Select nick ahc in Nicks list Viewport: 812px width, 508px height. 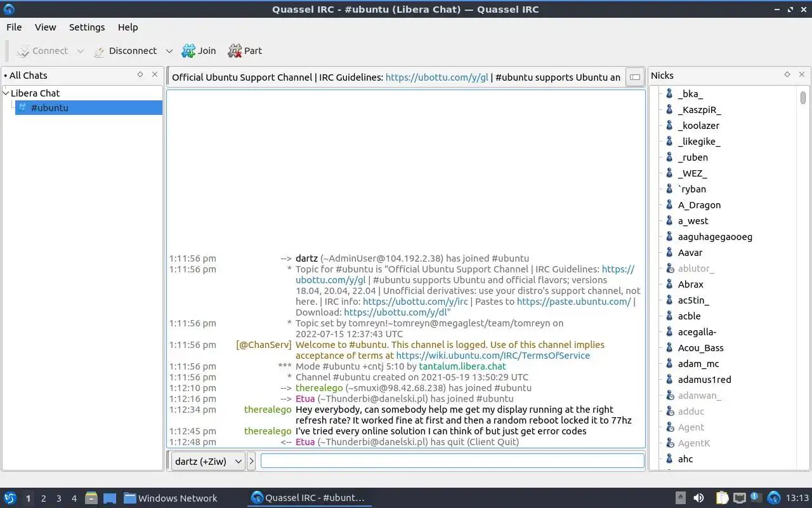(x=685, y=459)
